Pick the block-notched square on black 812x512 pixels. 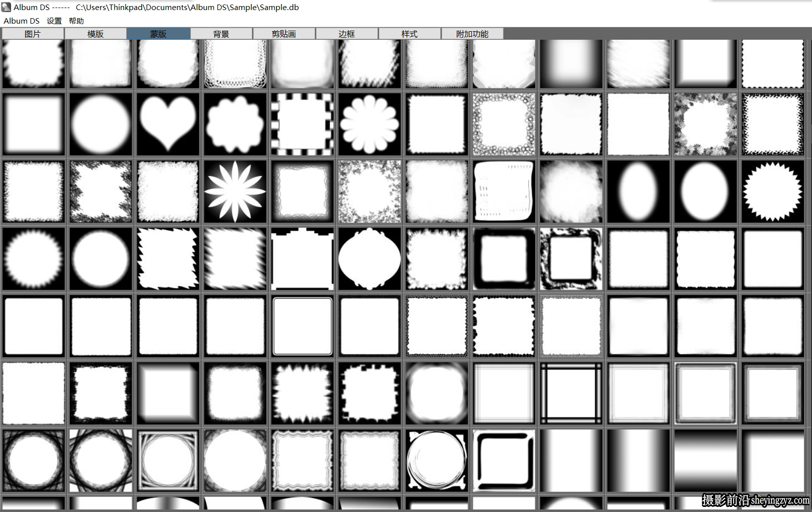pyautogui.click(x=369, y=394)
